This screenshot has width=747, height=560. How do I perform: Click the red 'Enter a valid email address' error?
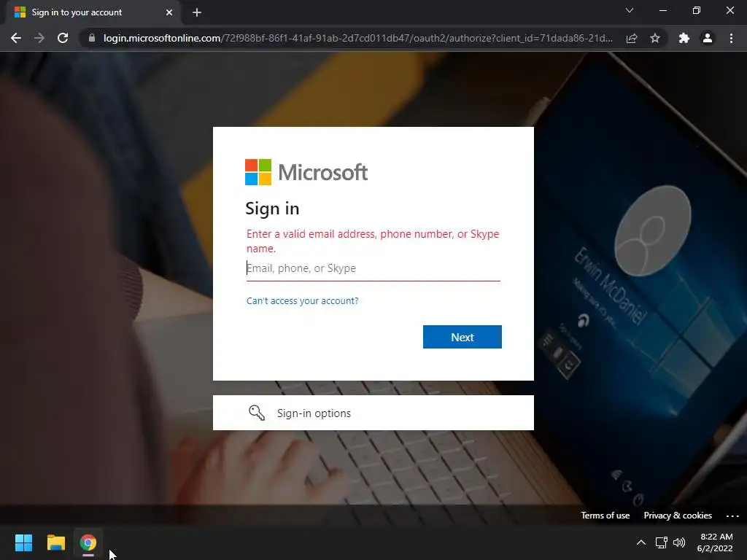(x=373, y=241)
